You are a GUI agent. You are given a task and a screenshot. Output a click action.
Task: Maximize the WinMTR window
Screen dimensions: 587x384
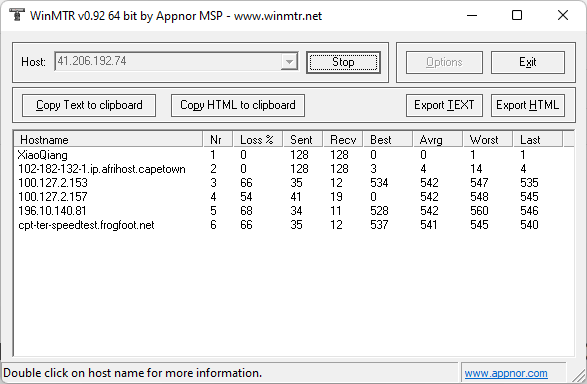coord(517,15)
